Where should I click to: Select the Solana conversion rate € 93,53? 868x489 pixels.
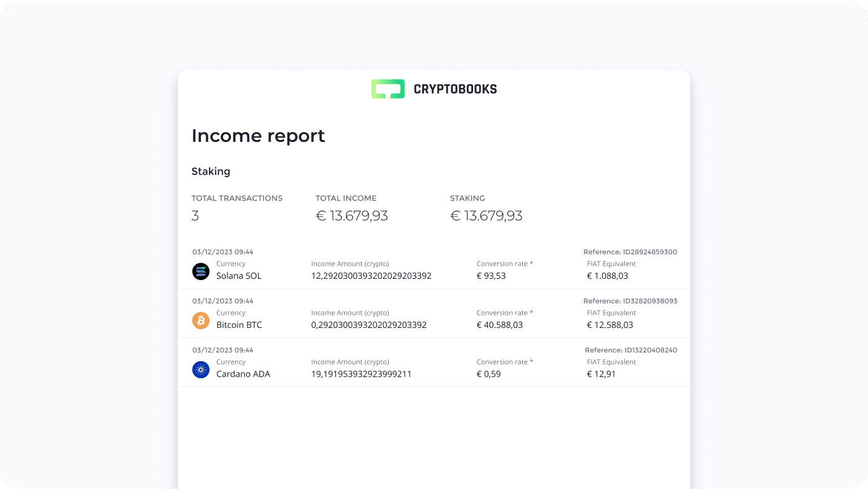pos(492,275)
